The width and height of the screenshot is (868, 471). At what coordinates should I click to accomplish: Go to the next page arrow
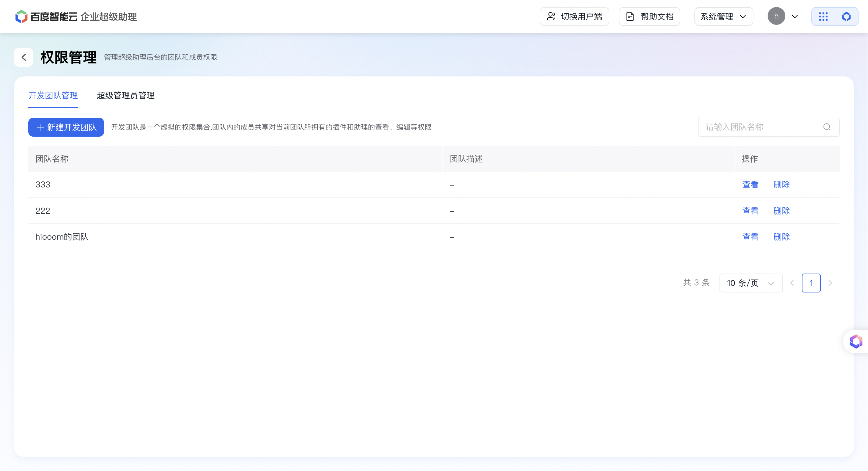coord(830,283)
